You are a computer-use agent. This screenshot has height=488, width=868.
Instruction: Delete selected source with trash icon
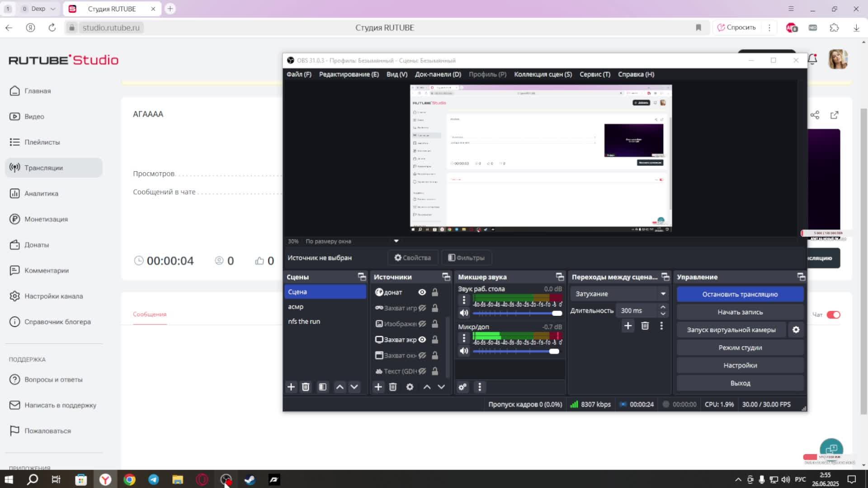click(393, 387)
